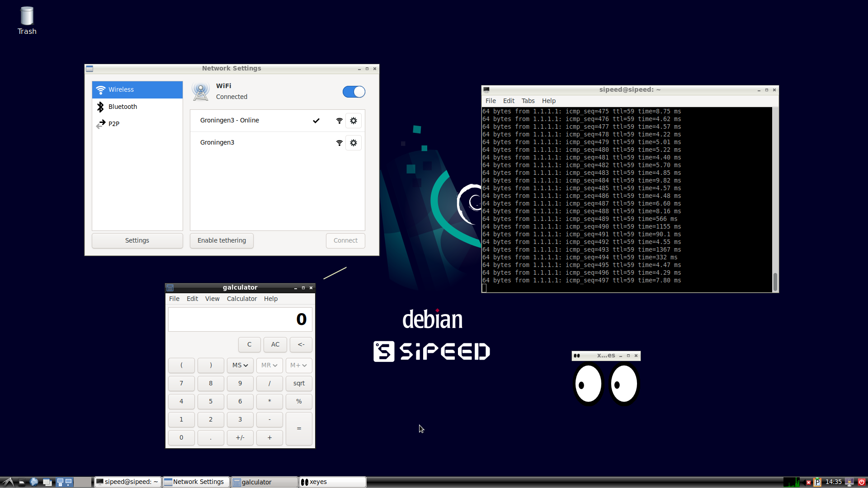868x488 pixels.
Task: Click the CPU usage monitor in the tray
Action: click(791, 482)
